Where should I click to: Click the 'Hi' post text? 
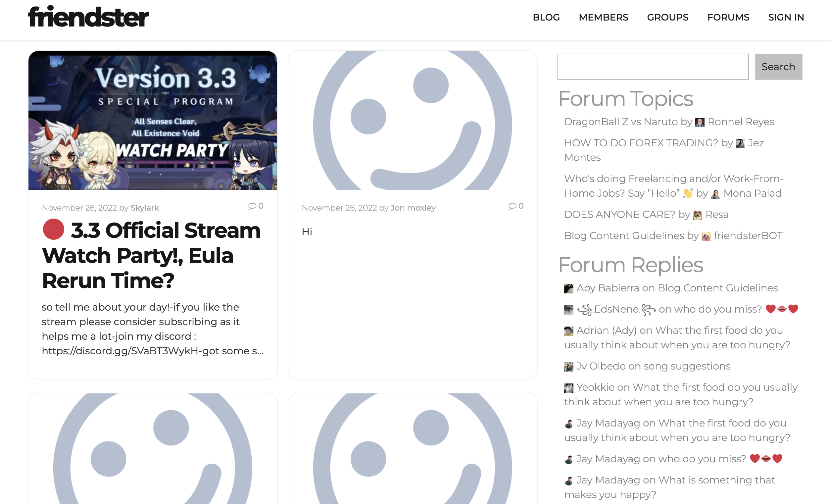pyautogui.click(x=307, y=231)
